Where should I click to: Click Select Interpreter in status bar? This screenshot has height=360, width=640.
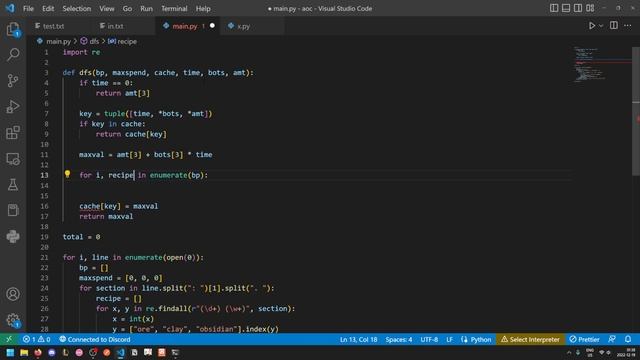tap(530, 339)
